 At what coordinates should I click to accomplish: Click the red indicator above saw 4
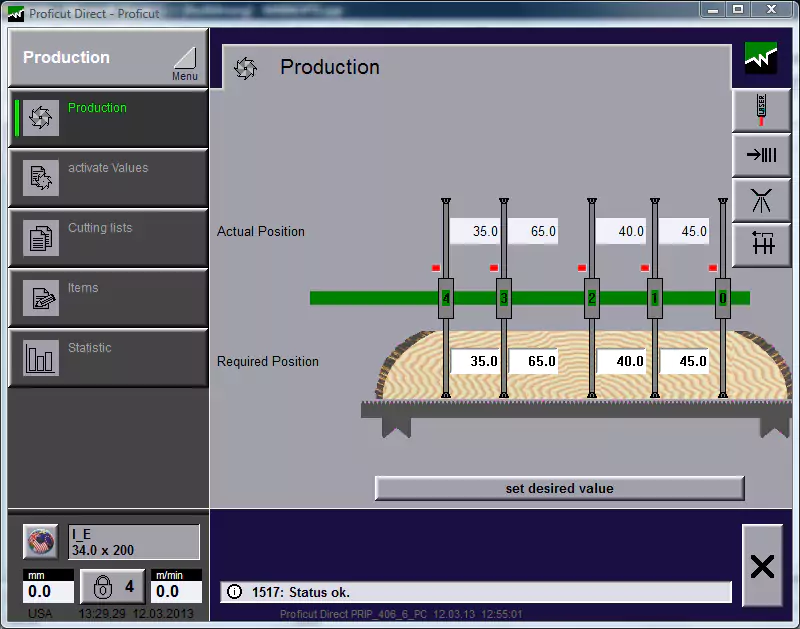coord(436,268)
